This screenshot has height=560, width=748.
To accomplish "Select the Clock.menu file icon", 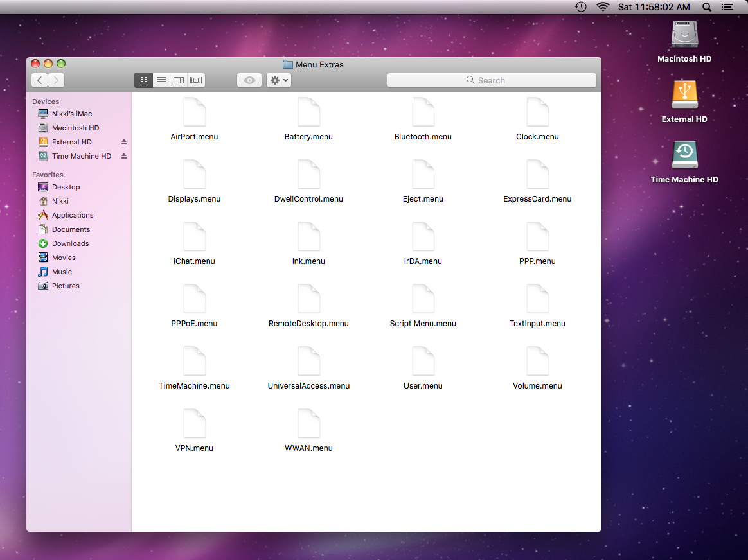I will tap(538, 112).
